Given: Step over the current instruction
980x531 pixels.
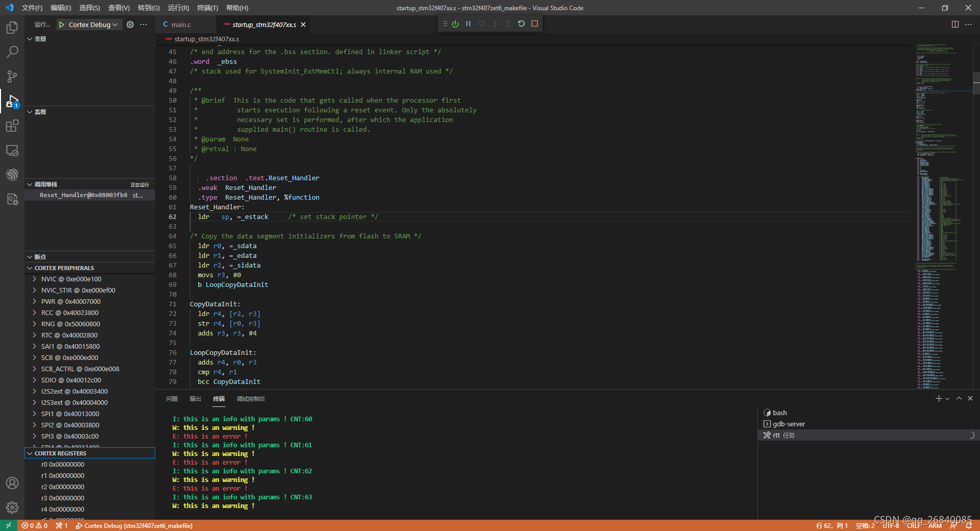Looking at the screenshot, I should pos(481,23).
